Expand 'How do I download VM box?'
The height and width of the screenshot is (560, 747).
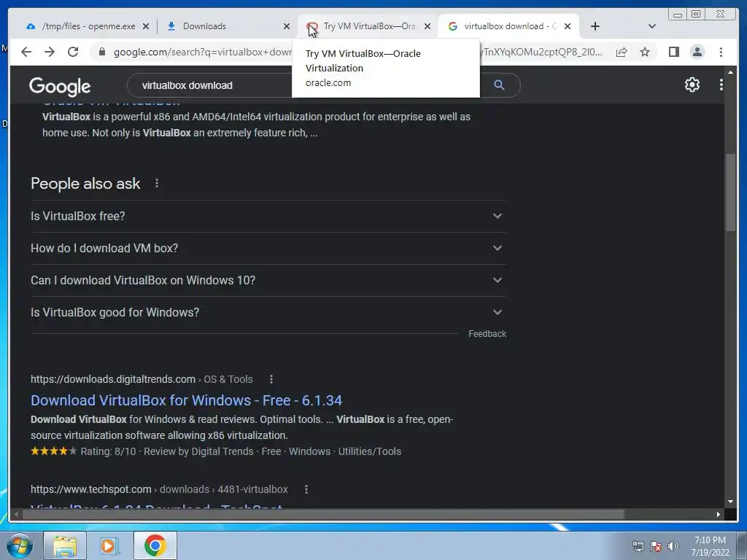pos(268,248)
